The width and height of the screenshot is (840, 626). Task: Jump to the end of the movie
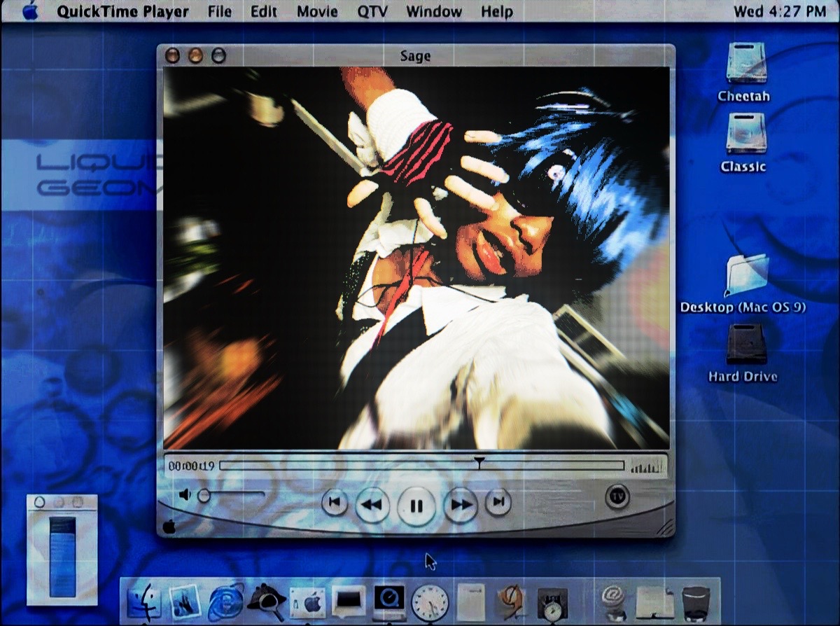[498, 502]
